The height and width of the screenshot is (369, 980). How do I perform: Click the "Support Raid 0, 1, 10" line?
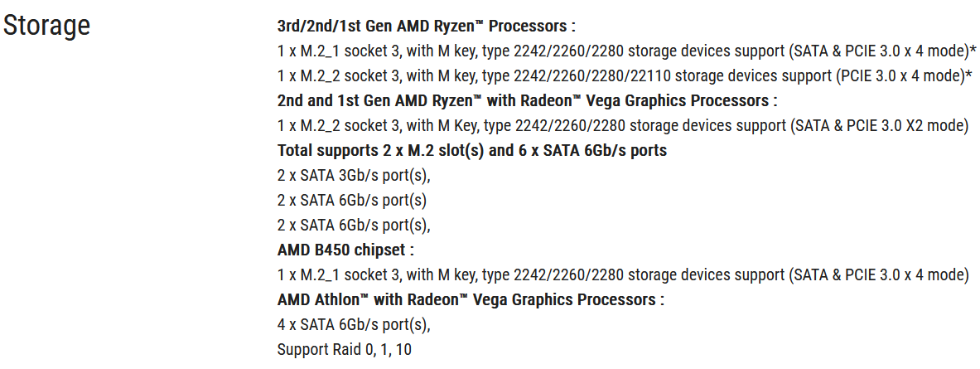point(344,349)
